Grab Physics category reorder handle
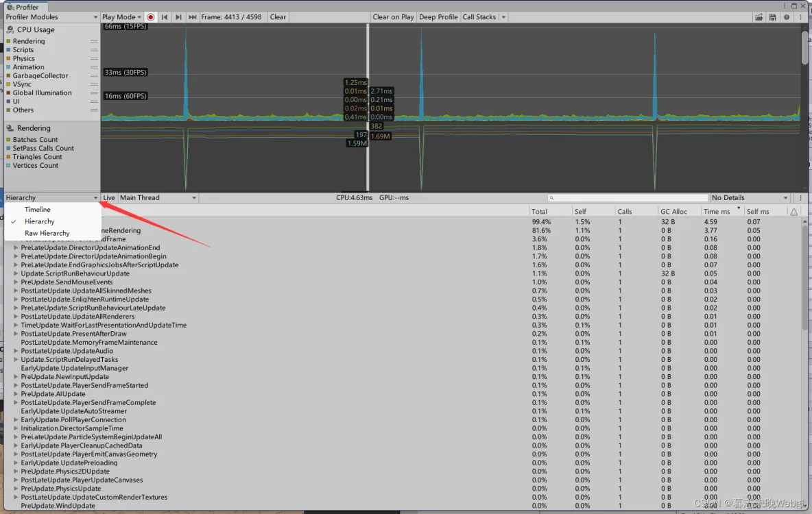Image resolution: width=812 pixels, height=514 pixels. [x=94, y=58]
